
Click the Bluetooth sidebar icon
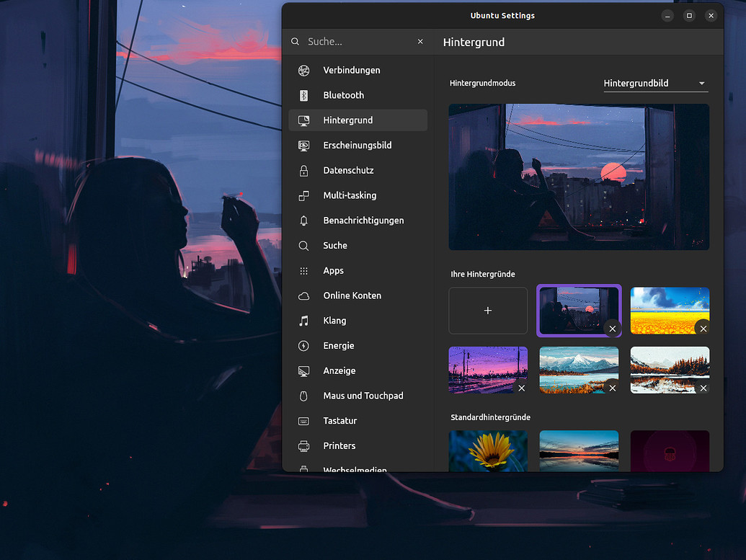[x=304, y=95]
